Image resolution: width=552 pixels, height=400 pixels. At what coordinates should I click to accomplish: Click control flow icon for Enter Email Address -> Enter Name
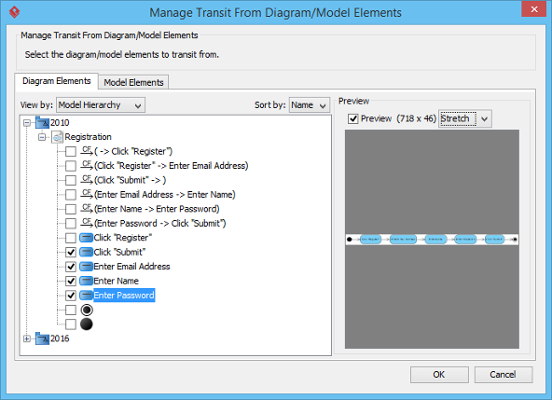pyautogui.click(x=86, y=194)
